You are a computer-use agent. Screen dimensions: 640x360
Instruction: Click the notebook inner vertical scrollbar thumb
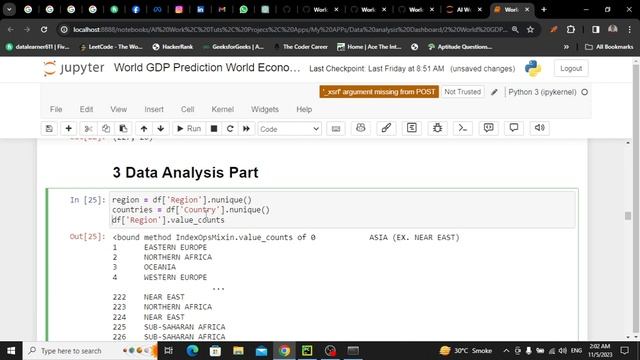coord(628,216)
